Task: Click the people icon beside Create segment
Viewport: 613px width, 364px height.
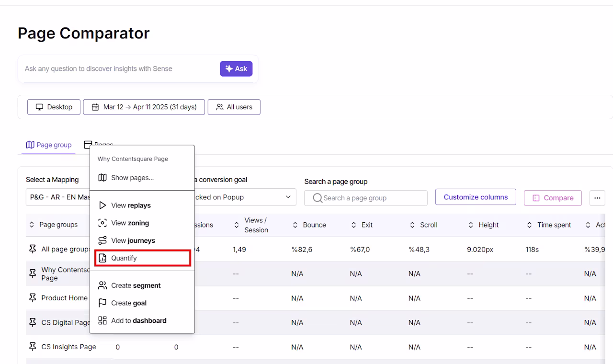Action: click(x=102, y=285)
